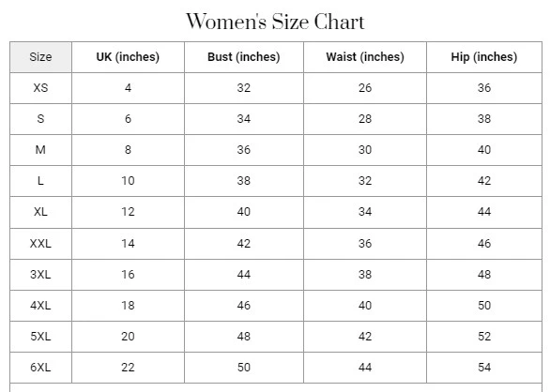Viewport: 550px width, 392px height.
Task: Select the 3XL size row label
Action: click(x=40, y=275)
